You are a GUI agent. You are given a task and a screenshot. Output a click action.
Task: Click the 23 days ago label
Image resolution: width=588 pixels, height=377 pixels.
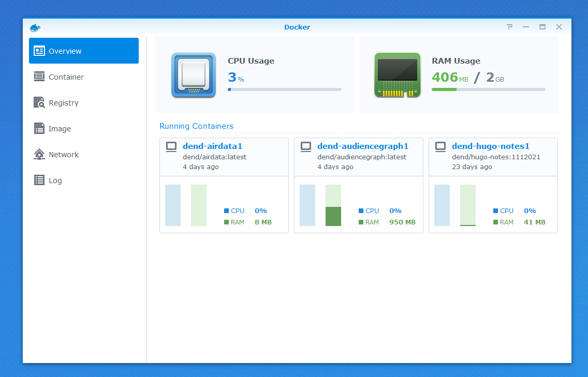(472, 167)
